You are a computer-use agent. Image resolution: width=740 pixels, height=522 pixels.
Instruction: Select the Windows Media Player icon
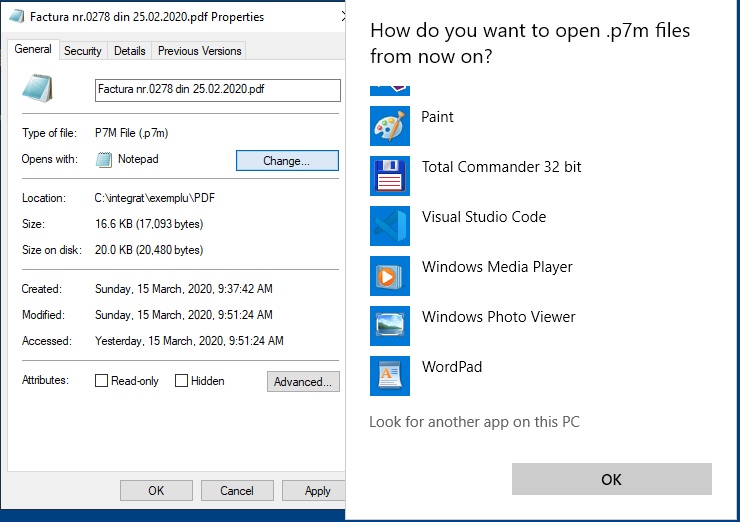[x=390, y=276]
